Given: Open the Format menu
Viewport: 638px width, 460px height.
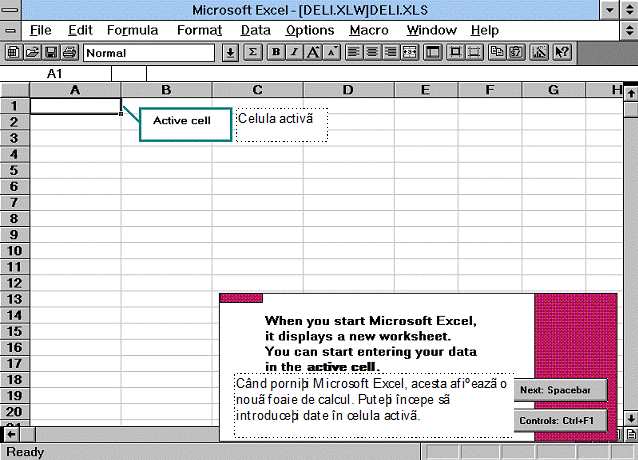Looking at the screenshot, I should tap(199, 30).
